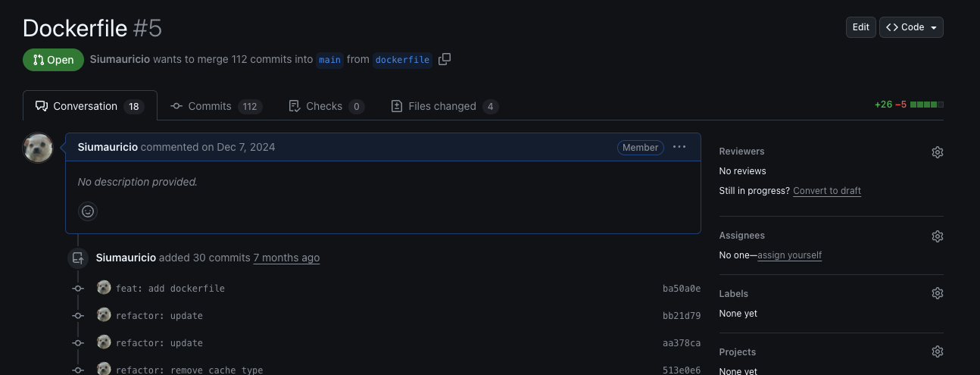Open commit hash ba50a0e
The height and width of the screenshot is (375, 980).
[x=681, y=289]
